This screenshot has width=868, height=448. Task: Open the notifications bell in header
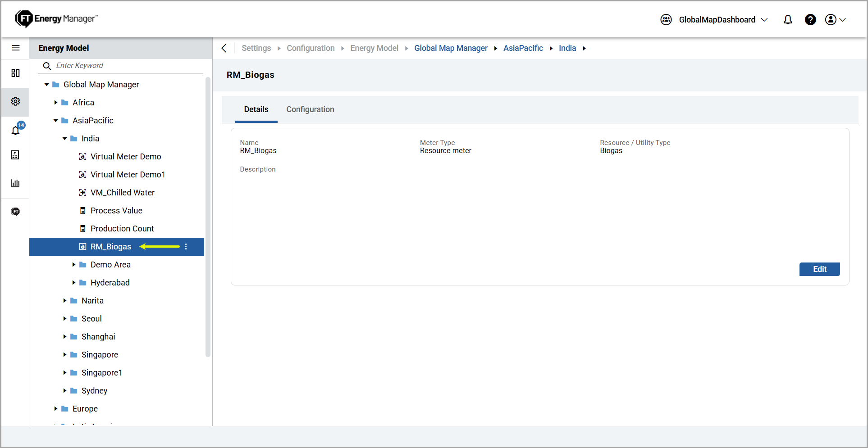(788, 20)
